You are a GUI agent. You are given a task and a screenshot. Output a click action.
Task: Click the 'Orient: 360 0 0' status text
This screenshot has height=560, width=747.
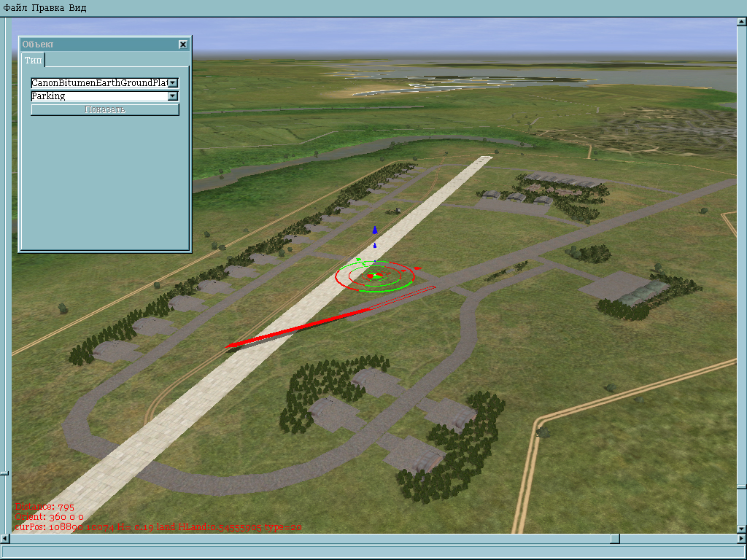click(49, 517)
